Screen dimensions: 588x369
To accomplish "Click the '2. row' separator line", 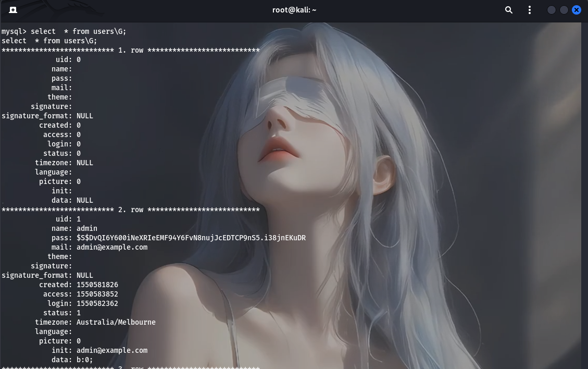I will pos(131,210).
